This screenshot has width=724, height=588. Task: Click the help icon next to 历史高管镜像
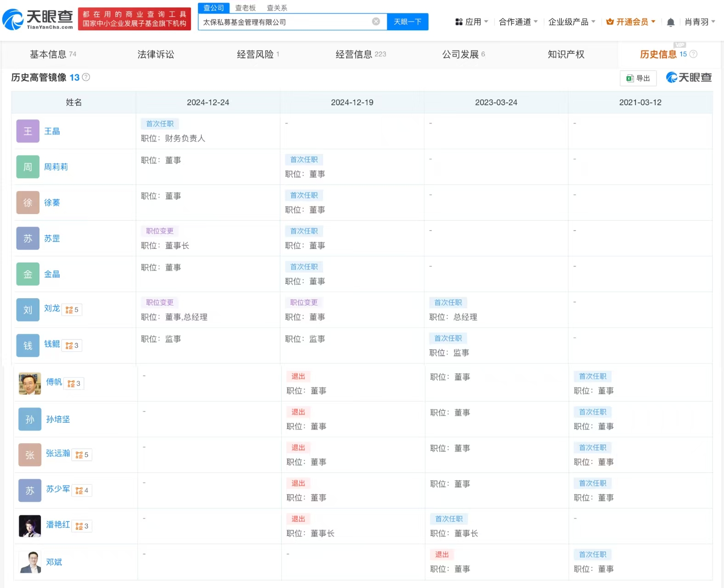[86, 77]
